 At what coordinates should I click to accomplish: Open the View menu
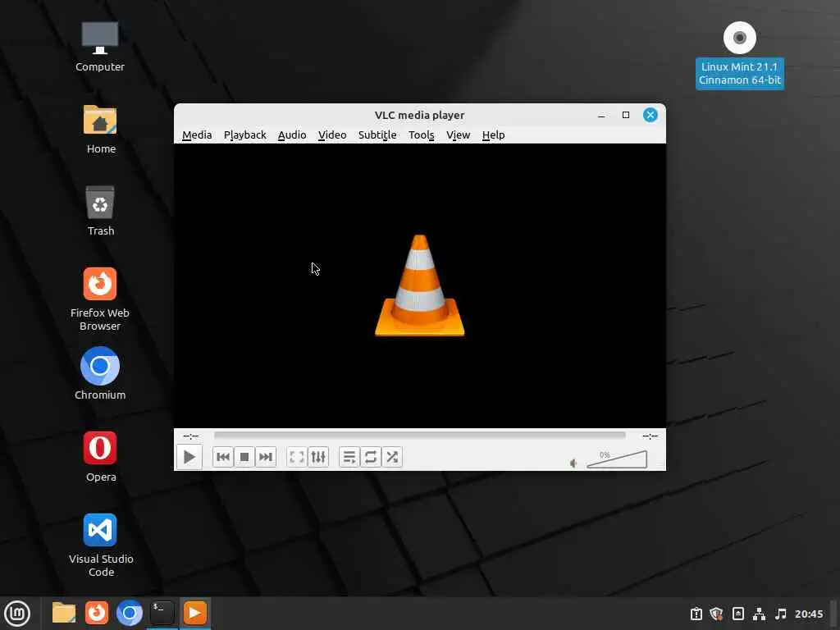point(458,135)
